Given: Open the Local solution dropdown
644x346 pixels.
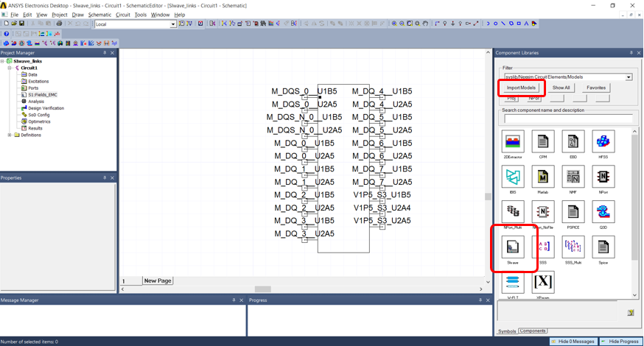Looking at the screenshot, I should (173, 24).
